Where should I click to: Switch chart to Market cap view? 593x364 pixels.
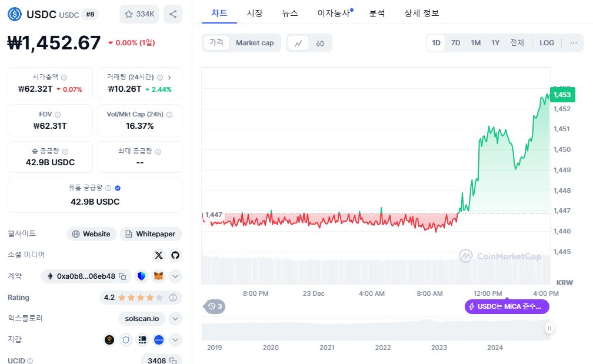[x=255, y=43]
